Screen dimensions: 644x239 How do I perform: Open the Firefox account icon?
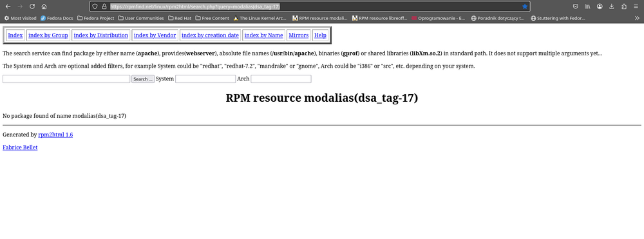coord(600,6)
